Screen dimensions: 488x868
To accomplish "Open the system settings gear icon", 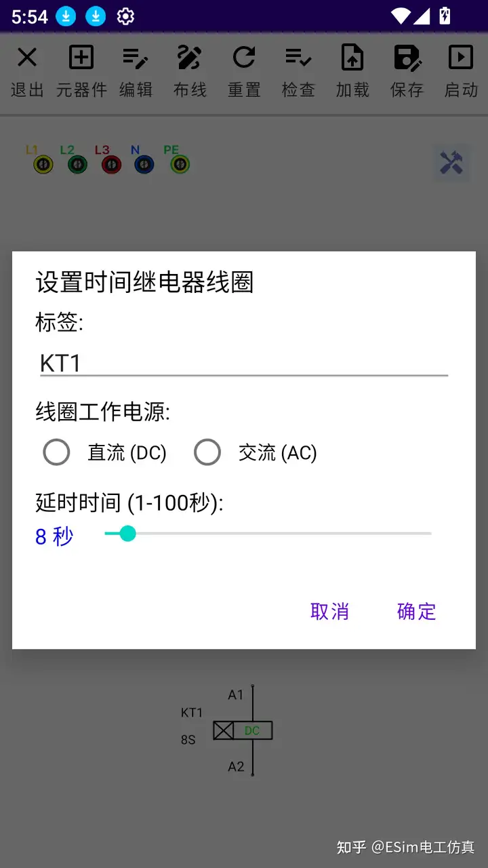I will tap(125, 16).
